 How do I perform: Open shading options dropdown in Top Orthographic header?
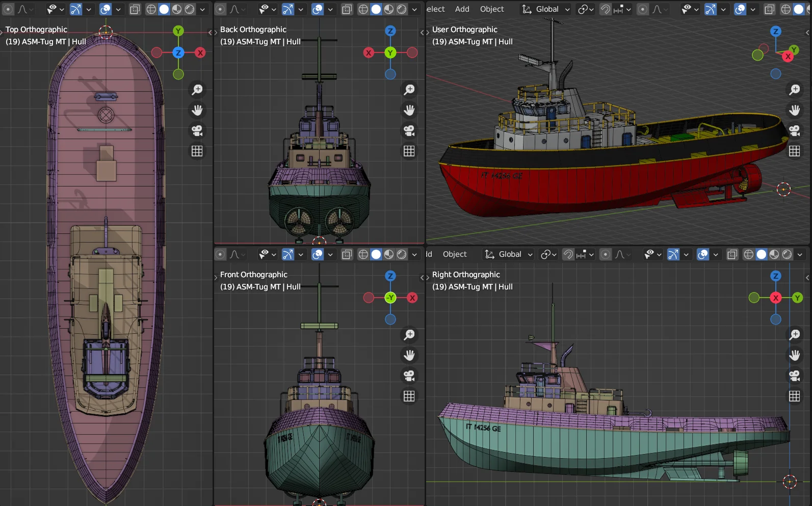tap(202, 9)
